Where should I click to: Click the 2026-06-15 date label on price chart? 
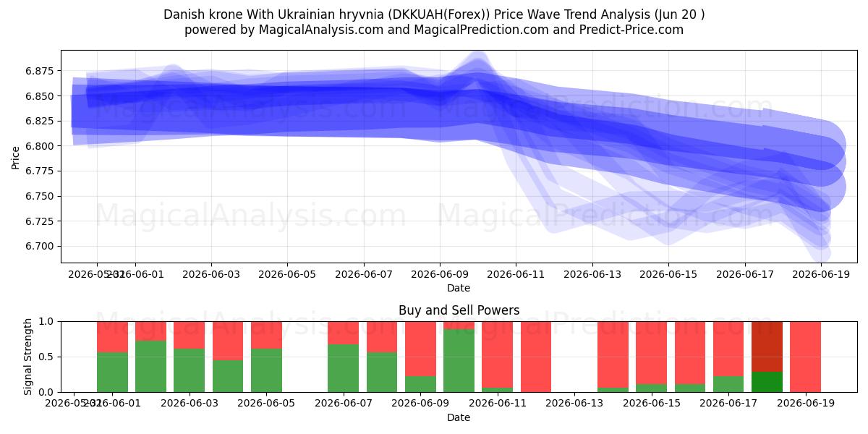(668, 274)
